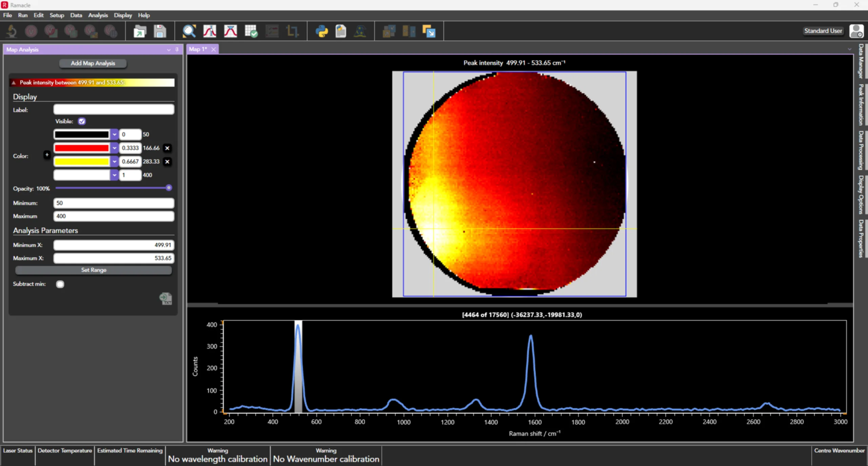
Task: Remove the red color stop at 0.3333
Action: click(x=167, y=148)
